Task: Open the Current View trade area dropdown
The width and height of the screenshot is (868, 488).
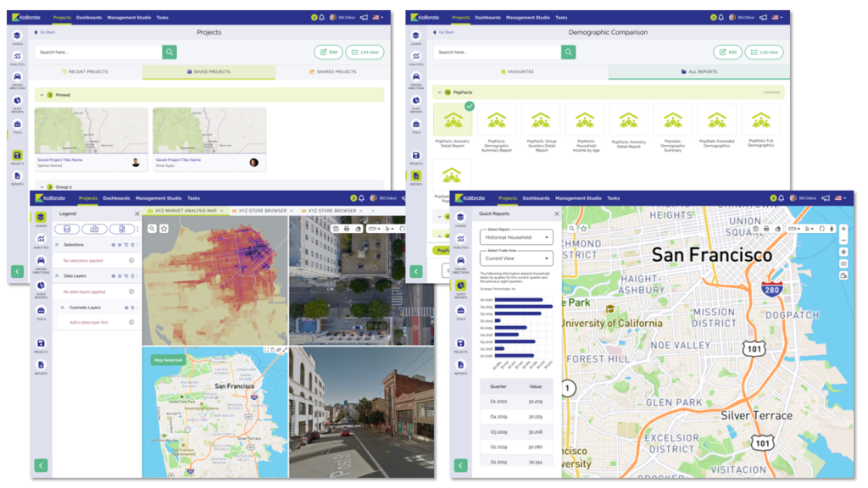Action: [515, 259]
